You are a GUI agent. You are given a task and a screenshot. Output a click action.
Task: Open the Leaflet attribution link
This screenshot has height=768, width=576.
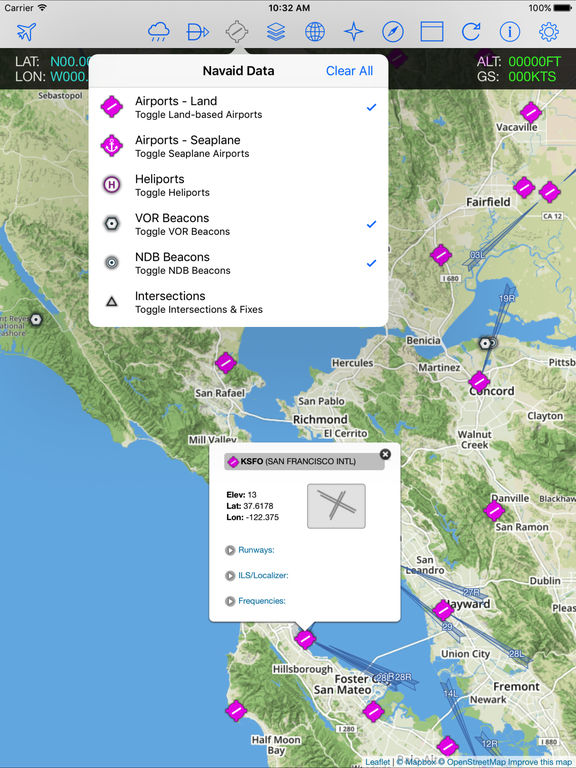tap(378, 762)
